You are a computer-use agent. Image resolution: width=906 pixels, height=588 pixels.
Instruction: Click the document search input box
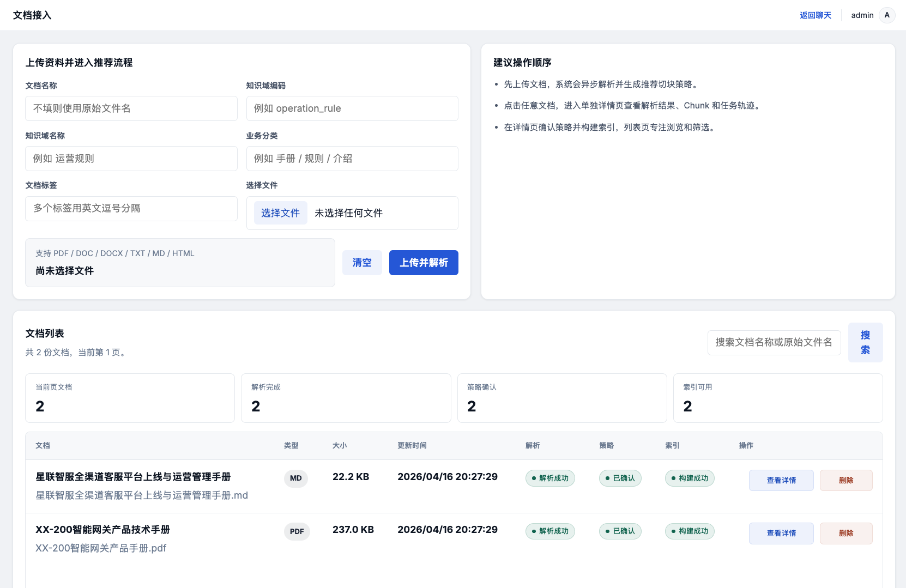[x=774, y=342]
